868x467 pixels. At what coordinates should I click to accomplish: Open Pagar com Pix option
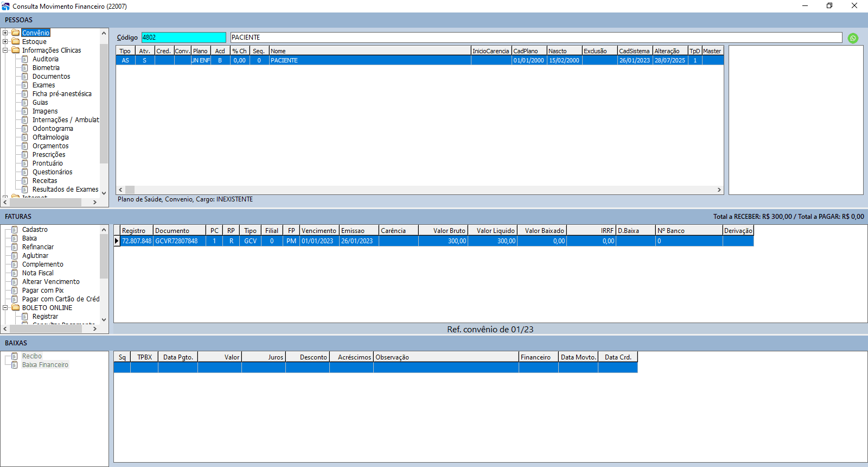(42, 291)
